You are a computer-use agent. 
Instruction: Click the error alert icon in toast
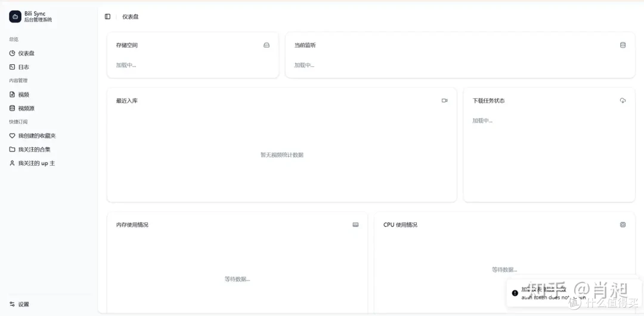click(x=515, y=293)
